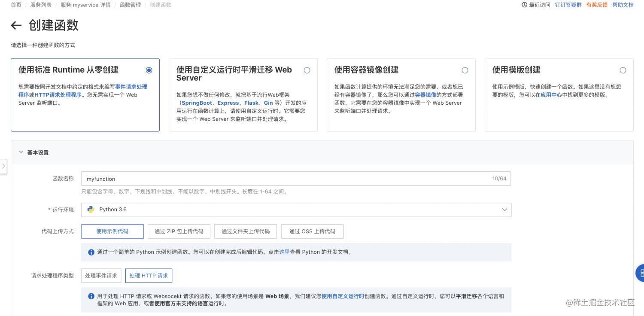Click the info icon beside HTTP 请求 notice

point(91,296)
